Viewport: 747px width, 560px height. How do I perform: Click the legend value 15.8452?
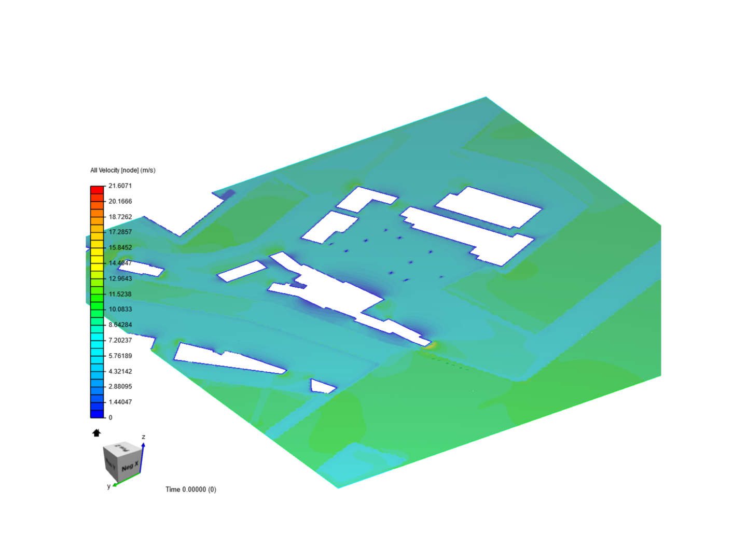click(120, 247)
